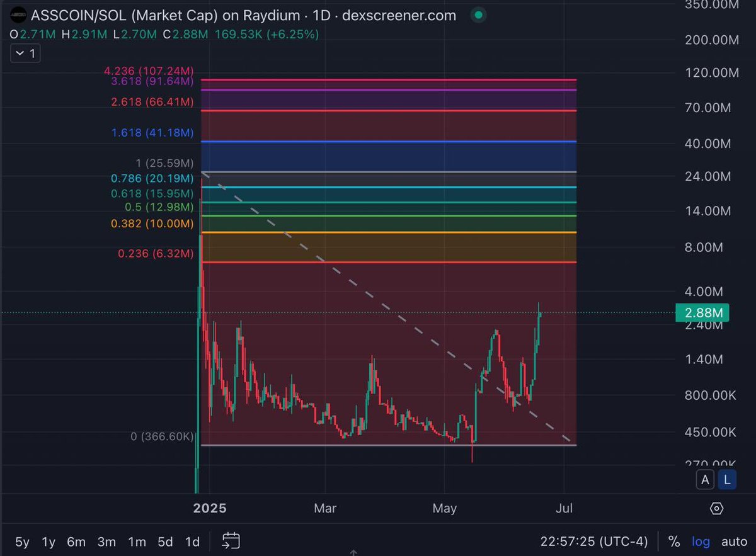Enable auto scale mode A button
The width and height of the screenshot is (756, 556).
[705, 480]
